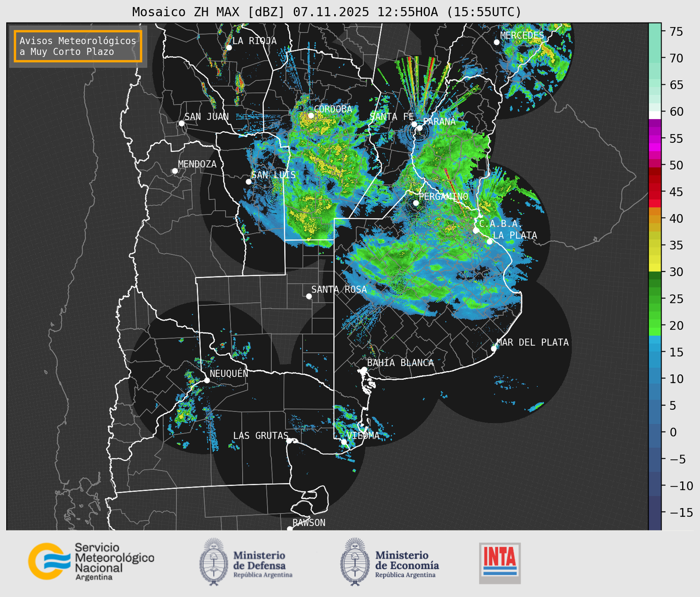Click the yellow 30 dBZ band on colorbar
Screen dimensions: 700x597
[x=655, y=268]
